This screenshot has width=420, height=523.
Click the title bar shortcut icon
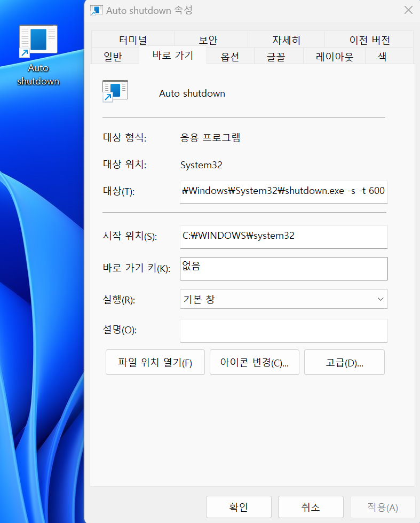tap(97, 10)
